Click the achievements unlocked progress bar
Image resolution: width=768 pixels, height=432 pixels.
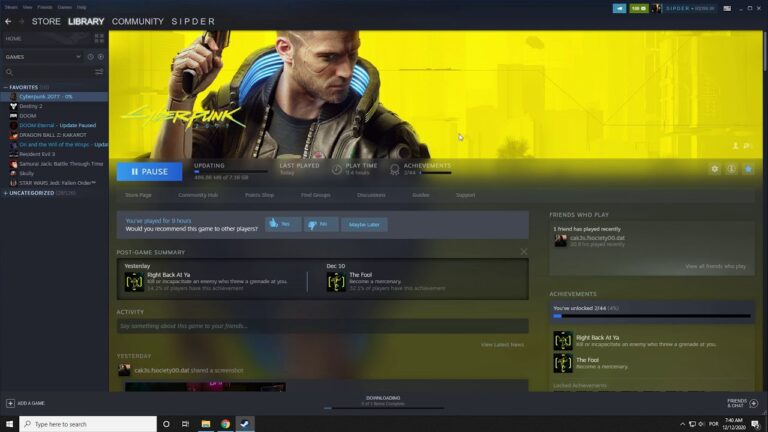(x=651, y=316)
